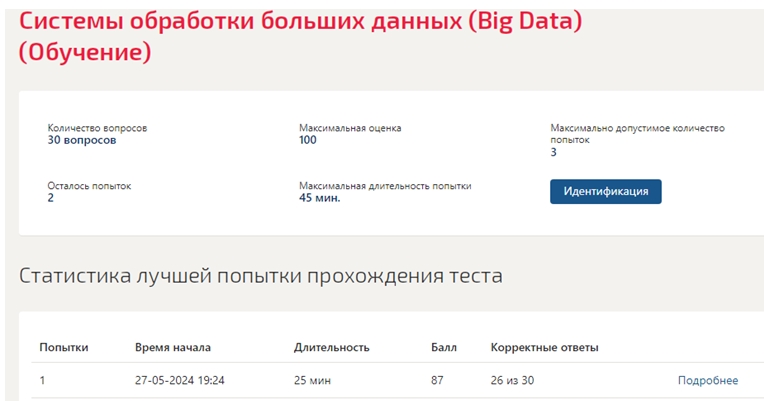Screen dimensions: 764x401
Task: Click the "Максимальная оценка" label
Action: coord(350,128)
